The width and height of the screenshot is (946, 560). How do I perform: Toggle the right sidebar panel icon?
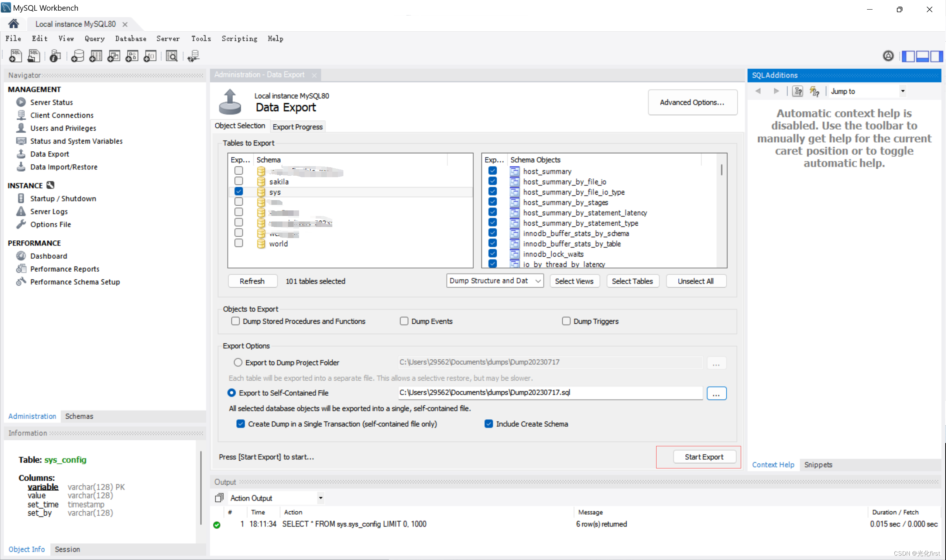tap(936, 56)
